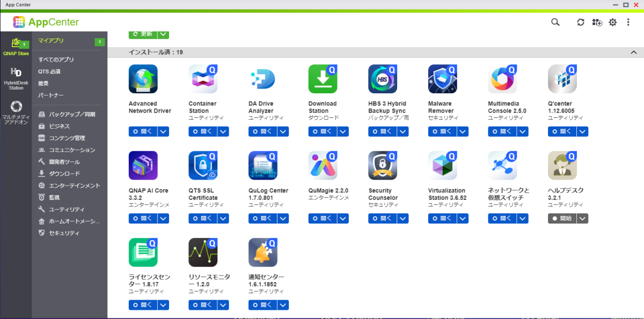The width and height of the screenshot is (644, 319).
Task: Expand dropdown next to Security Counselor 開く
Action: pos(403,218)
